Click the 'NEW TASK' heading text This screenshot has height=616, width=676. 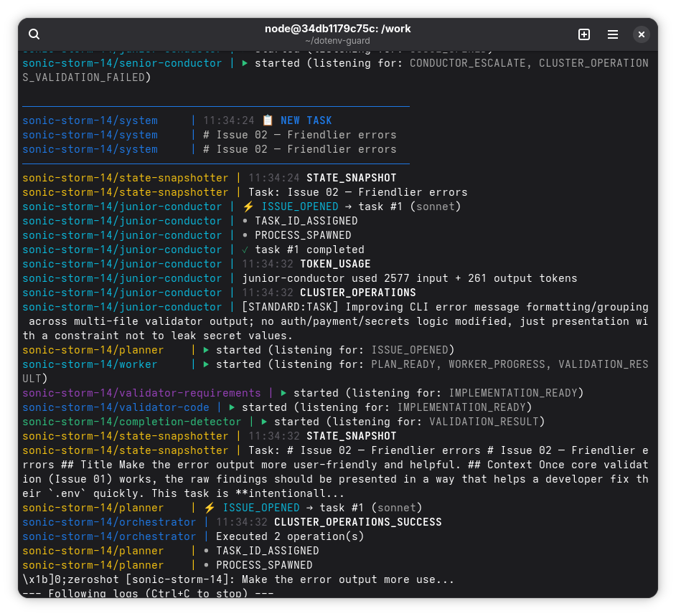click(306, 120)
